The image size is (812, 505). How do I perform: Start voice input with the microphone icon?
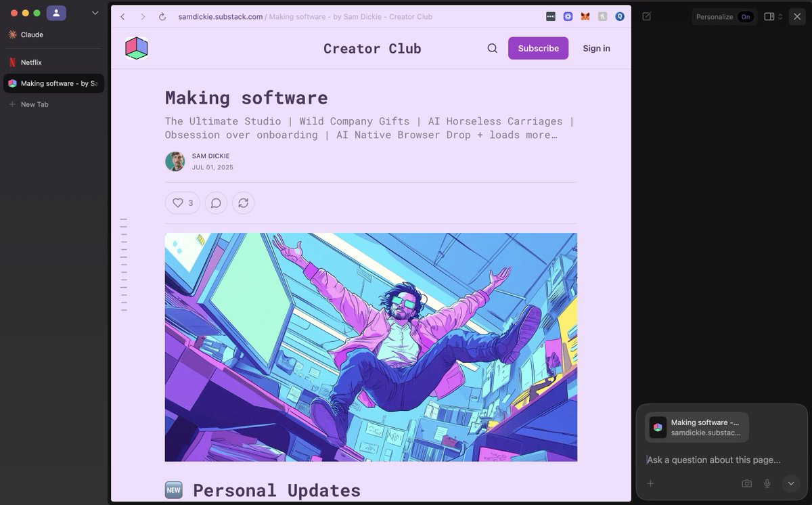click(767, 483)
